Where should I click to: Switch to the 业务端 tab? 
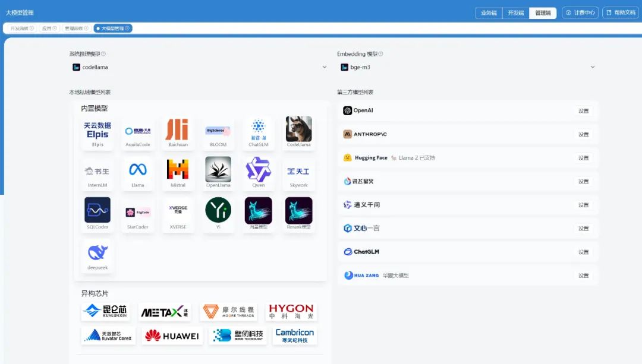tap(489, 12)
